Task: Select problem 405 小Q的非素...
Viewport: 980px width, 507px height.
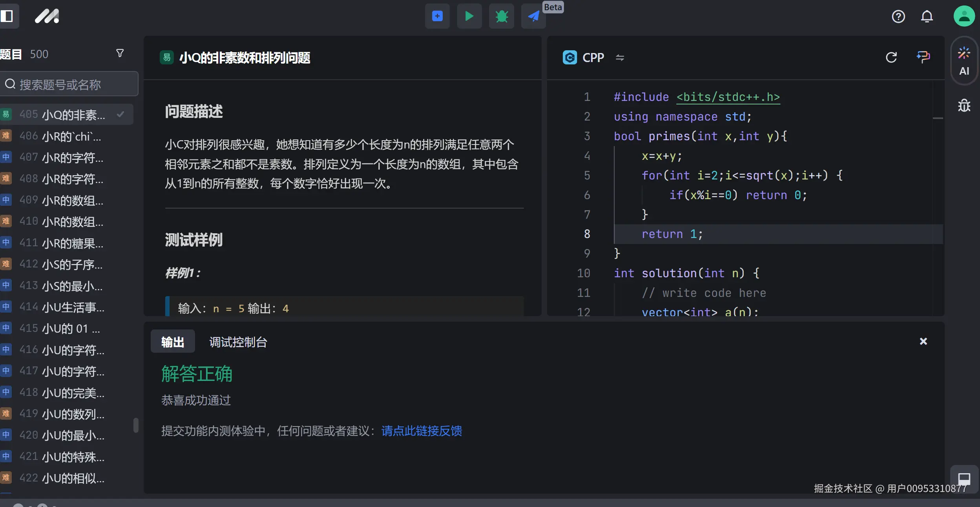Action: [66, 115]
